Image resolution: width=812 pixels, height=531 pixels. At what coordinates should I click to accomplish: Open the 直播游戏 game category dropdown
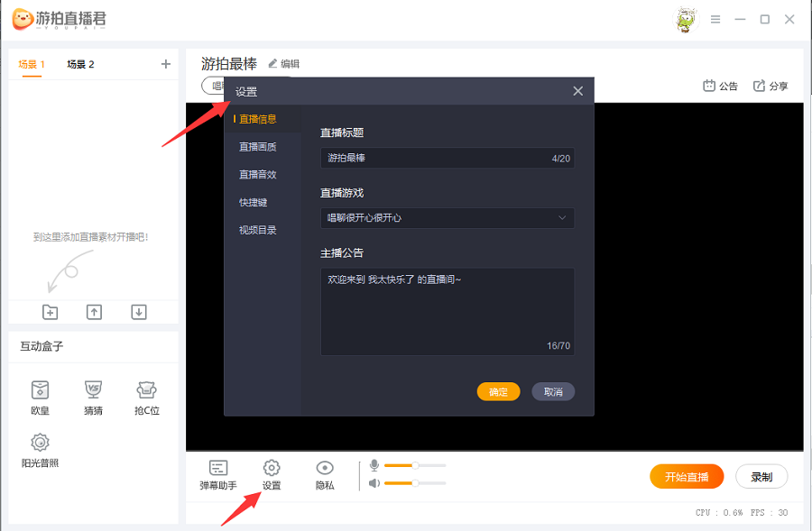pos(447,218)
